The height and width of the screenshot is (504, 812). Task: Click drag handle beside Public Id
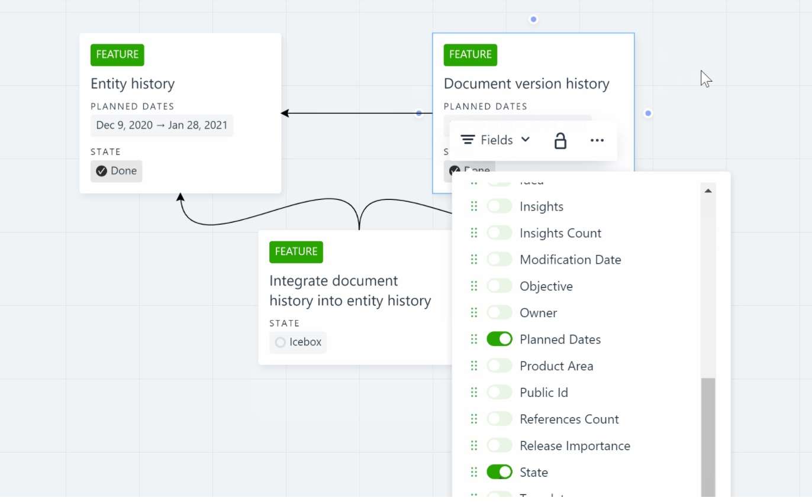tap(473, 392)
